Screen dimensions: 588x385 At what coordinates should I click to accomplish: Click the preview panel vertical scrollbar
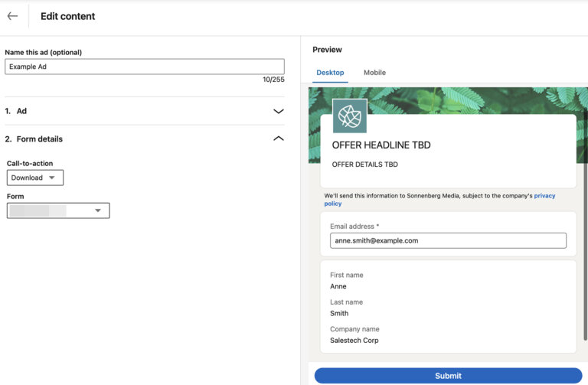584,230
